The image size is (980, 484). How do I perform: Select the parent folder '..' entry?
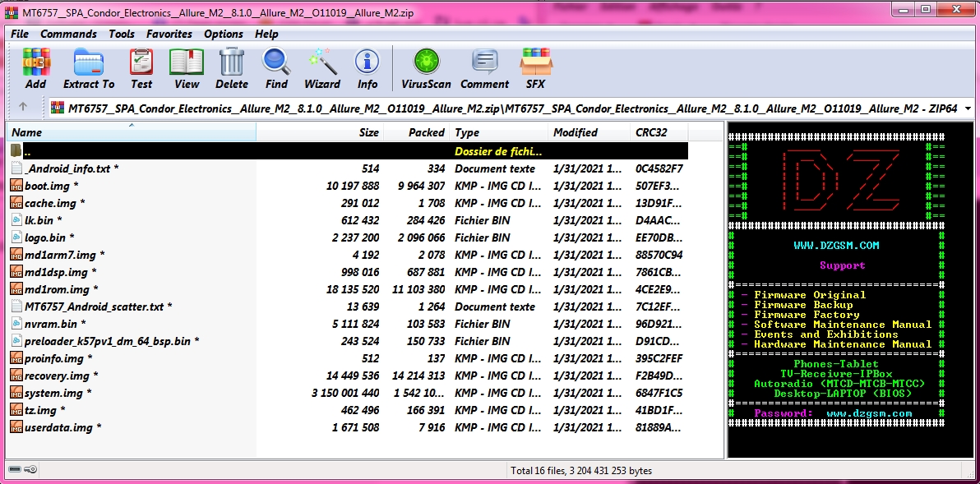coord(27,151)
